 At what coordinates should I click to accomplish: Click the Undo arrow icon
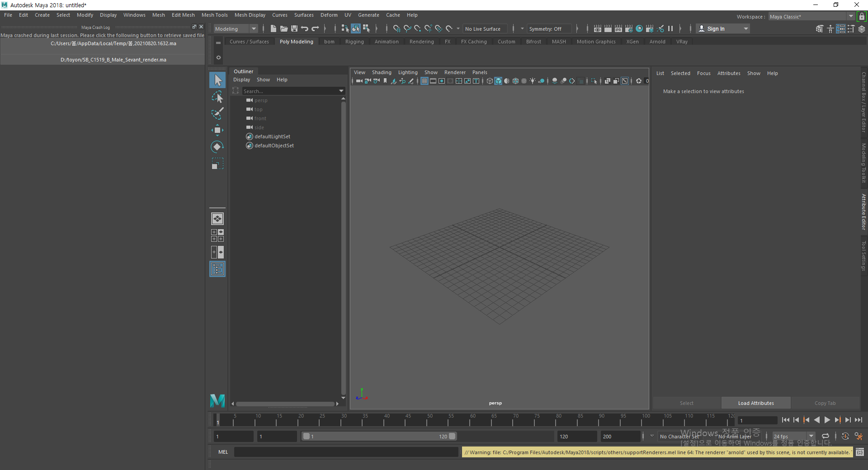click(x=305, y=28)
